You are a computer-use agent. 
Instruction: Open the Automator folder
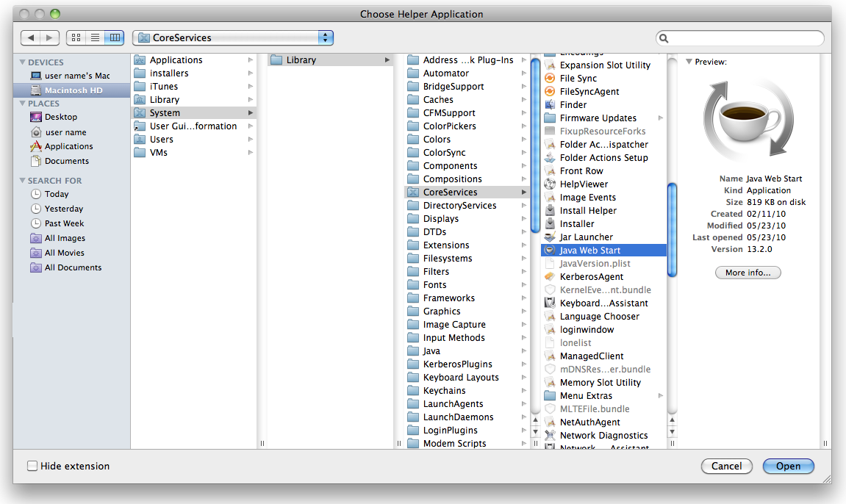tap(466, 73)
